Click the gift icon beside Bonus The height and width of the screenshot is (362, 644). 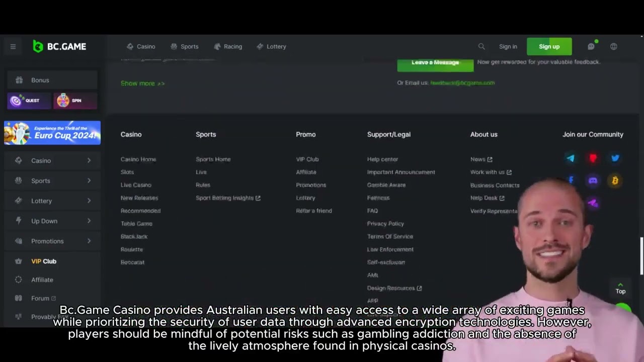[x=19, y=80]
